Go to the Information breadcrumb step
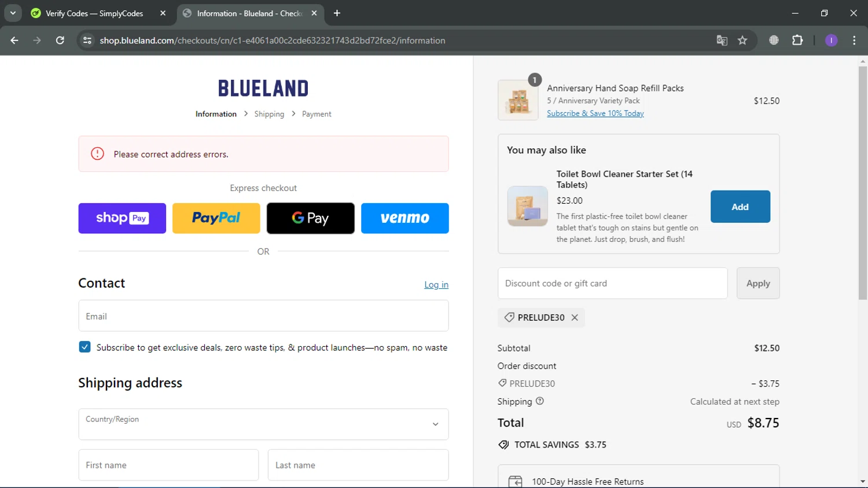The height and width of the screenshot is (488, 868). click(216, 114)
